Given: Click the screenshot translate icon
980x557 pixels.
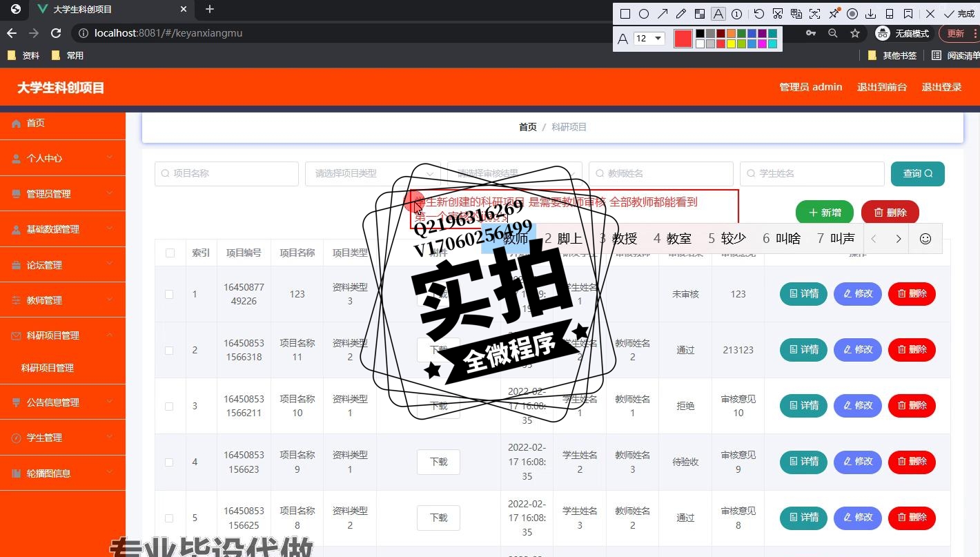Looking at the screenshot, I should click(796, 14).
